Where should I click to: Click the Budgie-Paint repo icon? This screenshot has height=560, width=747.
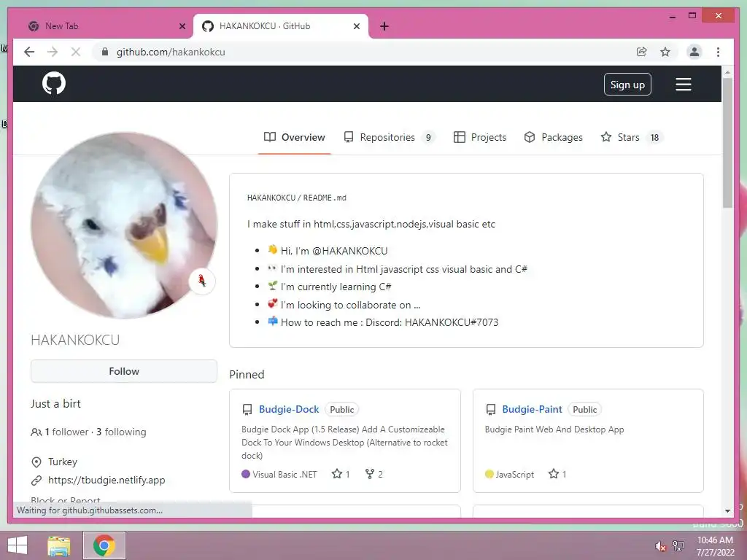point(491,410)
